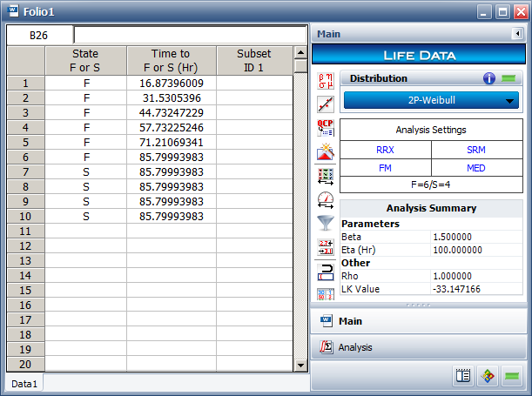Switch the MED ranks setting
The height and width of the screenshot is (396, 532).
[476, 167]
